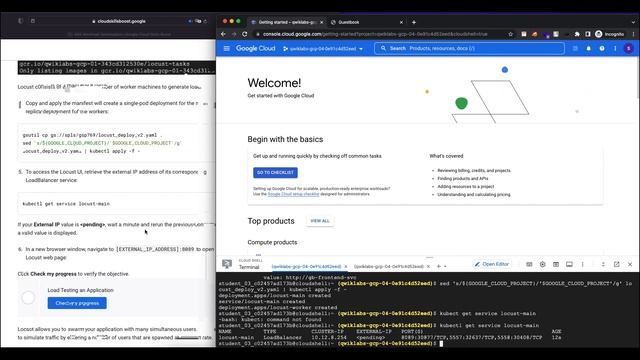
Task: Open the purple account avatar
Action: coord(629,49)
